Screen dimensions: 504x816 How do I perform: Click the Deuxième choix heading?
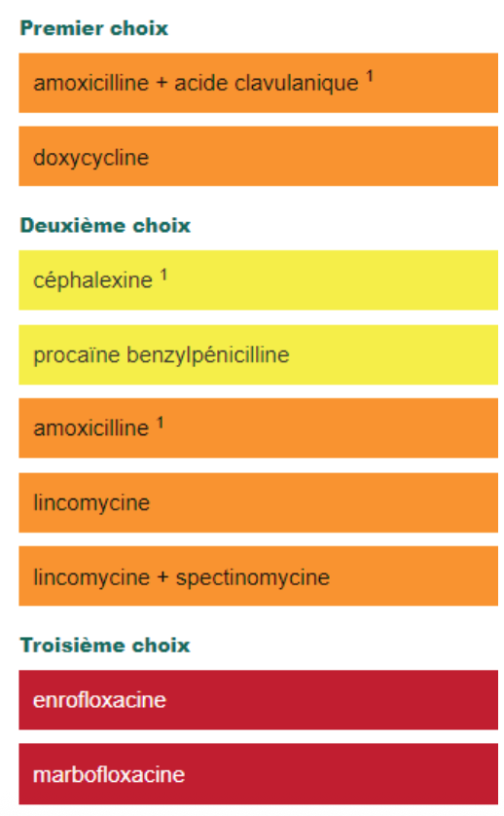(x=105, y=225)
